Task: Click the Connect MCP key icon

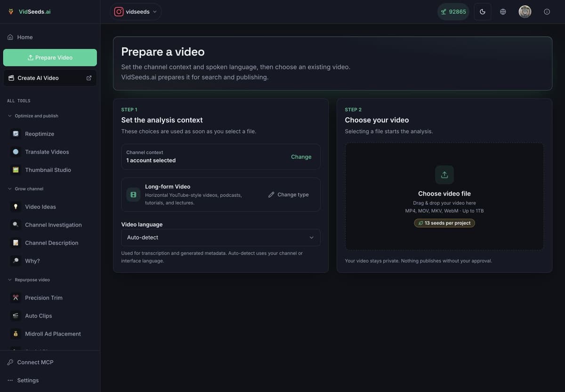Action: [10, 362]
